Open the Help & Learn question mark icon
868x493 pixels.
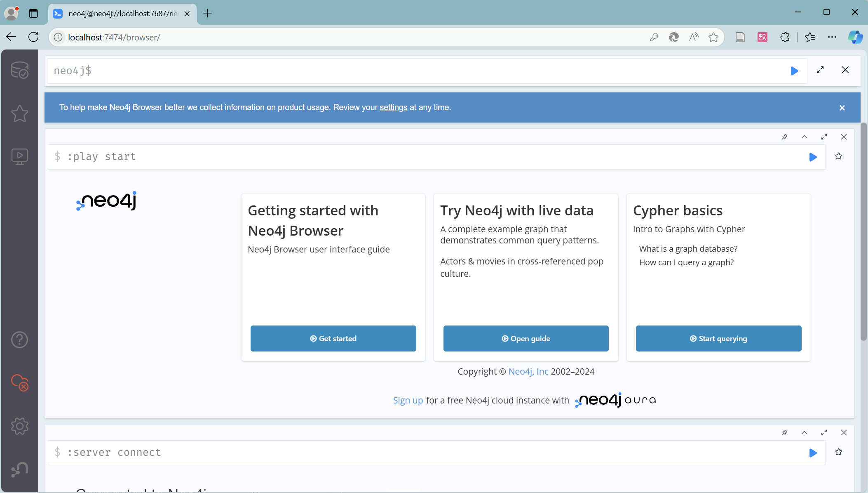pyautogui.click(x=19, y=340)
